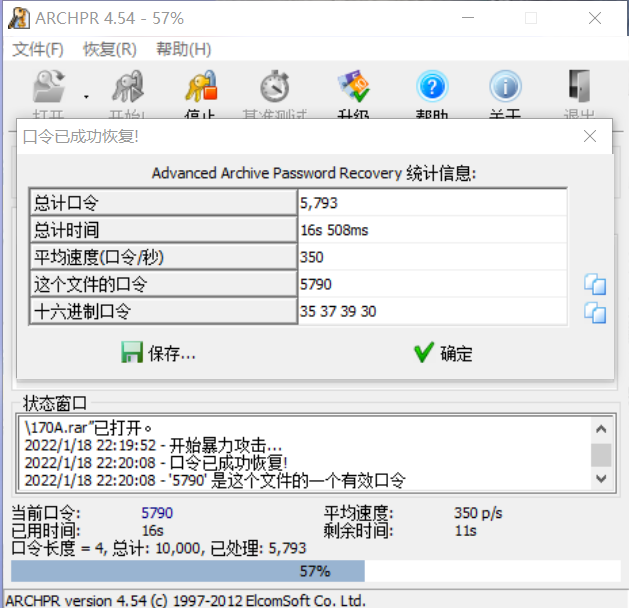The image size is (629, 608).
Task: Click the Open archive toolbar icon
Action: (x=49, y=86)
